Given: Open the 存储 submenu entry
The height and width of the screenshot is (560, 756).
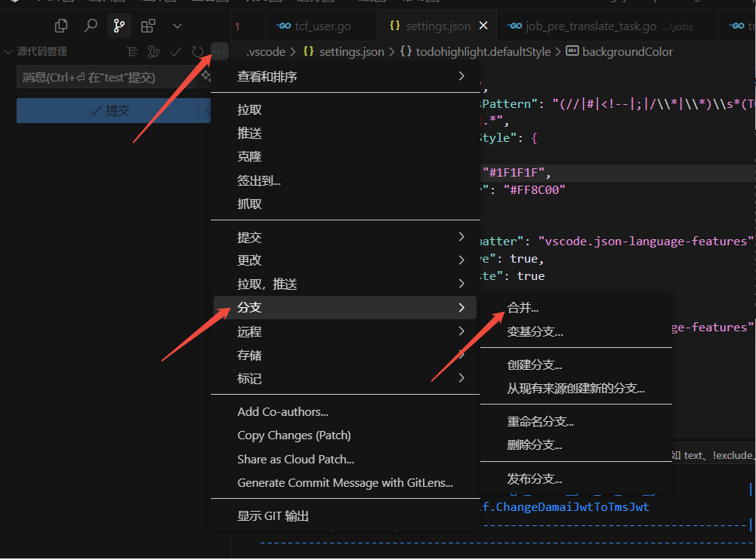Looking at the screenshot, I should 345,355.
